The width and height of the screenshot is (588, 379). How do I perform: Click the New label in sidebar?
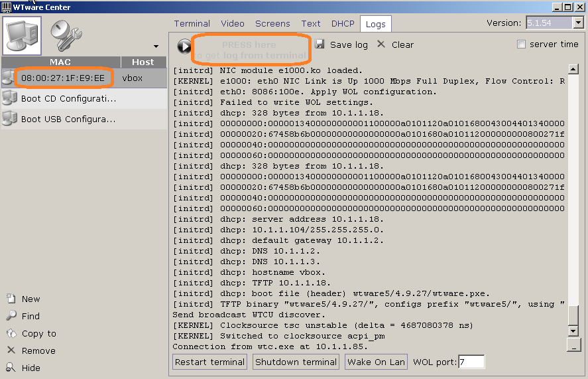30,299
